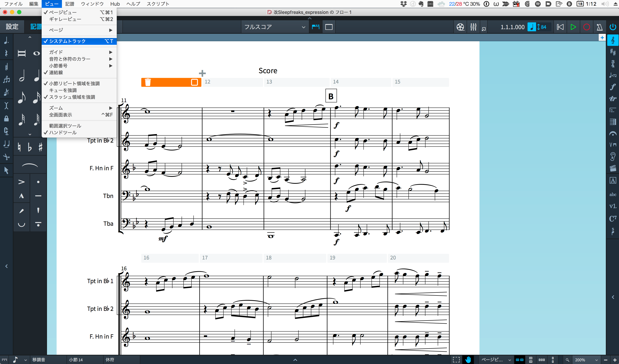Open the ファイル menu
This screenshot has height=364, width=619.
pos(14,4)
